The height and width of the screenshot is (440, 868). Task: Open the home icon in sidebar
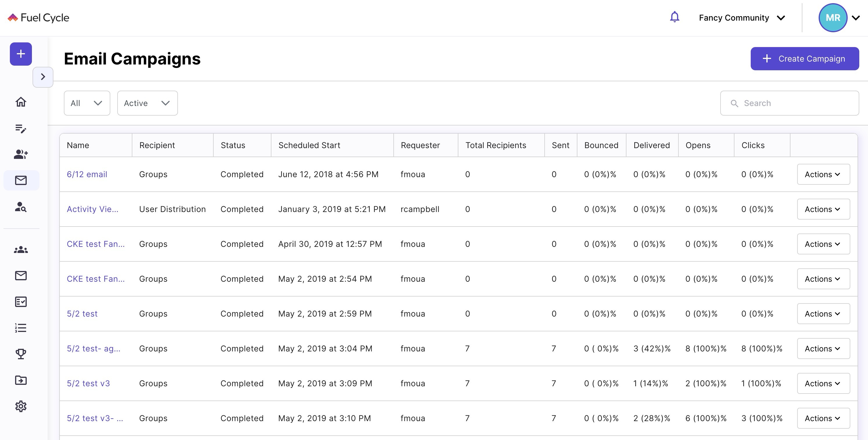pyautogui.click(x=21, y=102)
